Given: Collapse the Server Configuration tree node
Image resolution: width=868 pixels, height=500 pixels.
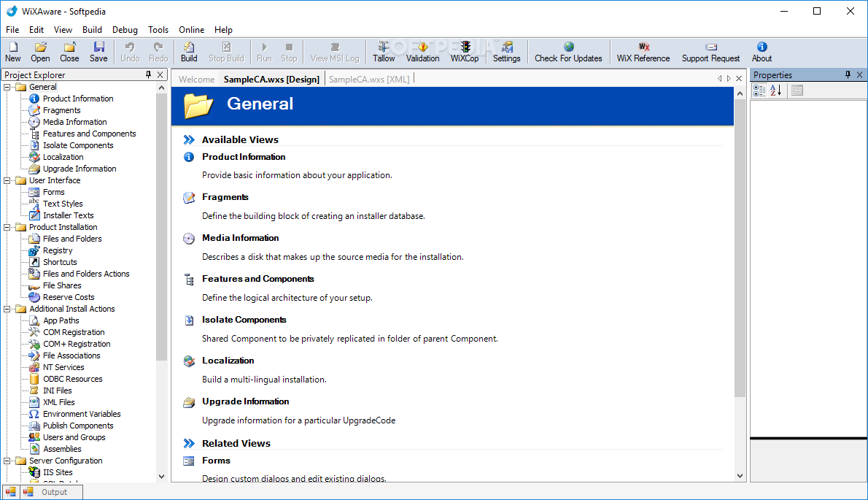Looking at the screenshot, I should [x=7, y=461].
